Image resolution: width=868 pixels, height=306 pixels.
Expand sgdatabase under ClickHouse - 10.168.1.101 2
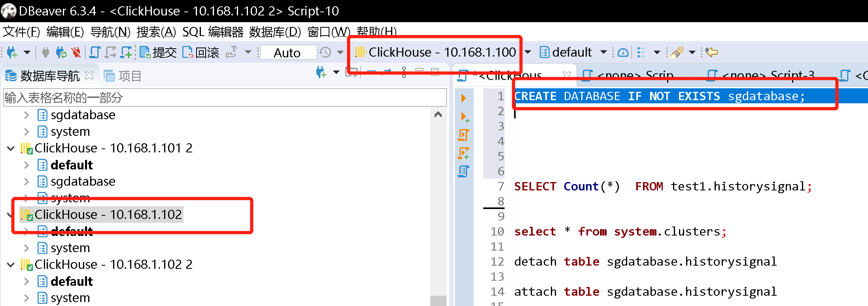26,182
